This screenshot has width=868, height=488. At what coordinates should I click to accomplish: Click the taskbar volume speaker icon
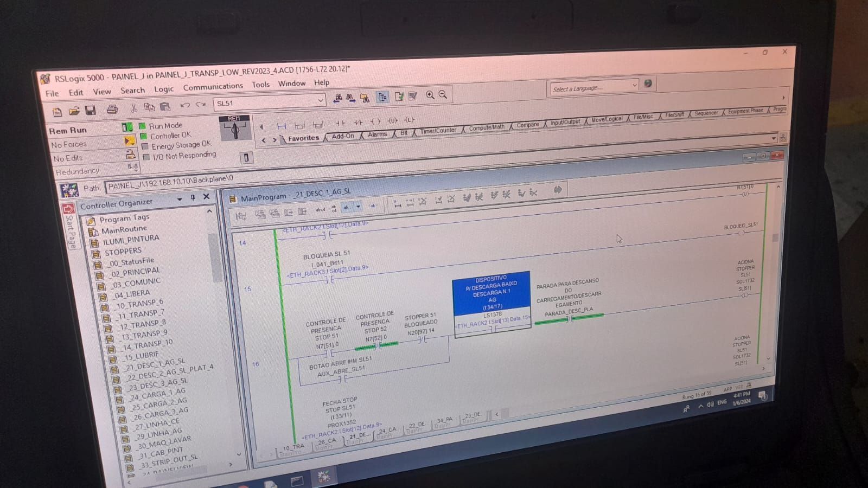click(x=710, y=404)
